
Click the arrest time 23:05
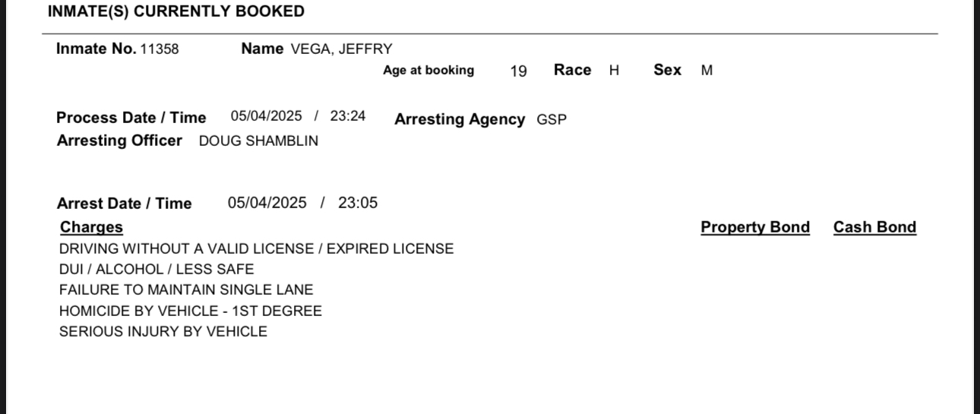(358, 203)
